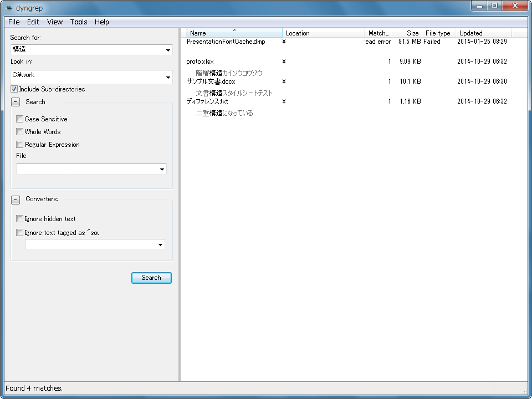The width and height of the screenshot is (532, 399).
Task: Enable Regular Expression option
Action: coord(20,145)
